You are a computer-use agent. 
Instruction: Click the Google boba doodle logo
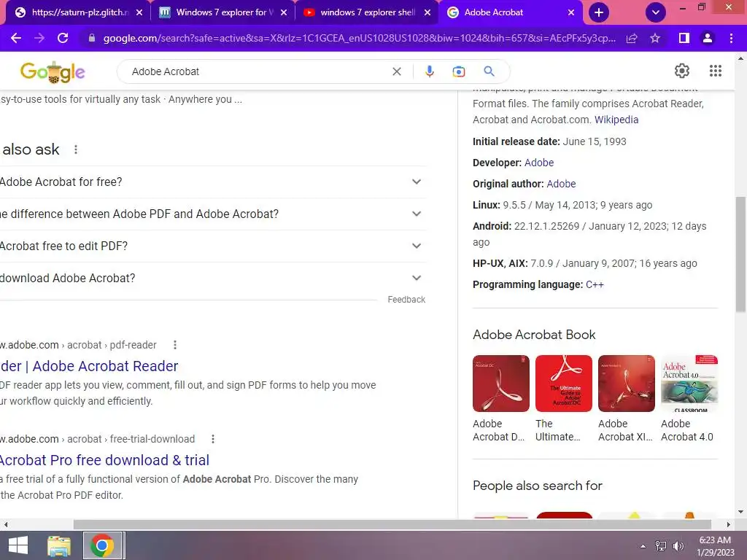tap(53, 72)
